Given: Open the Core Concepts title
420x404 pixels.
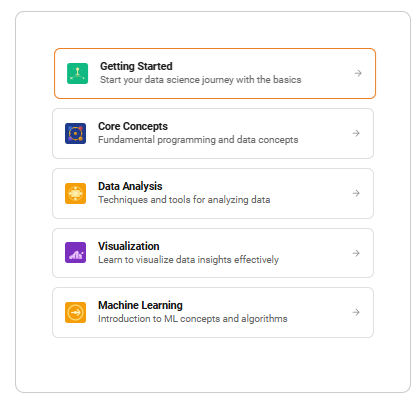Looking at the screenshot, I should pos(133,126).
